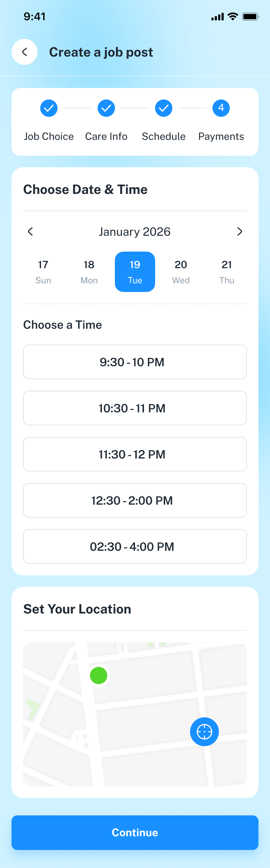Pick the 02:30 - 4:00 PM slot
The width and height of the screenshot is (270, 868).
coord(135,546)
